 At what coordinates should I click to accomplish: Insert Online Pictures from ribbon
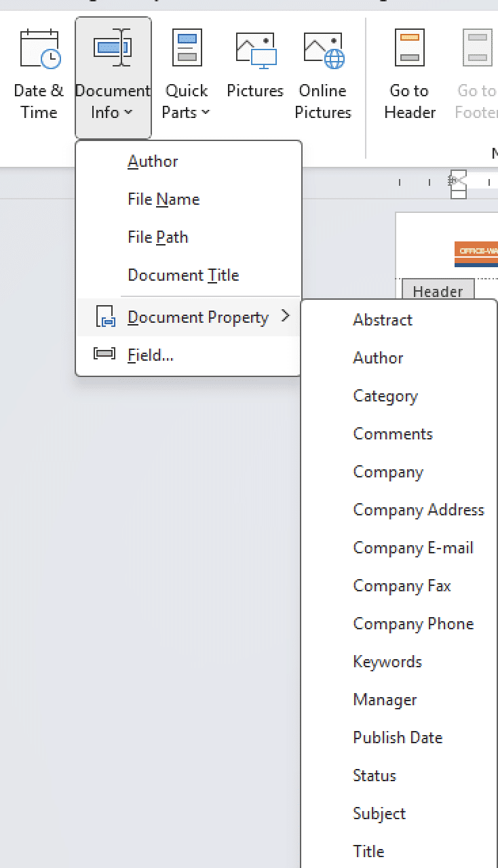point(323,52)
